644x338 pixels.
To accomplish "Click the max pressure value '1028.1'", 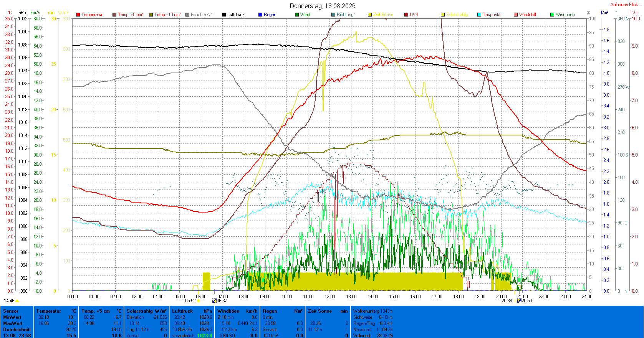I will (x=206, y=323).
